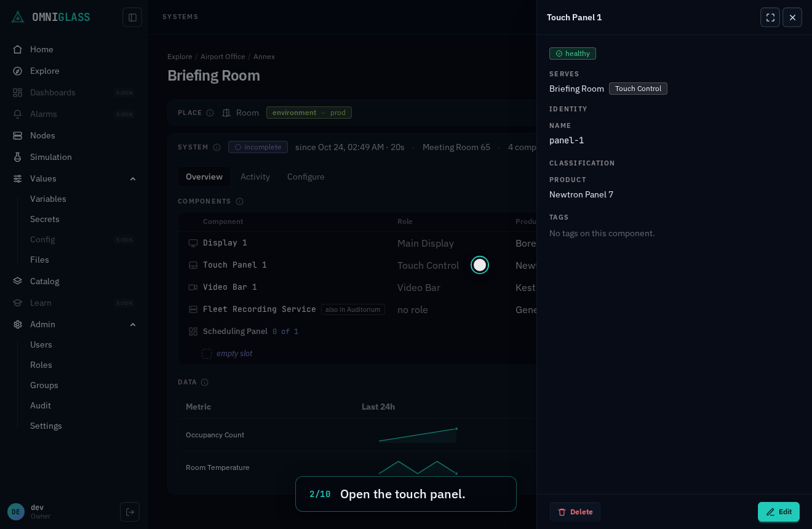
Task: Open Groups under Admin
Action: click(x=44, y=385)
